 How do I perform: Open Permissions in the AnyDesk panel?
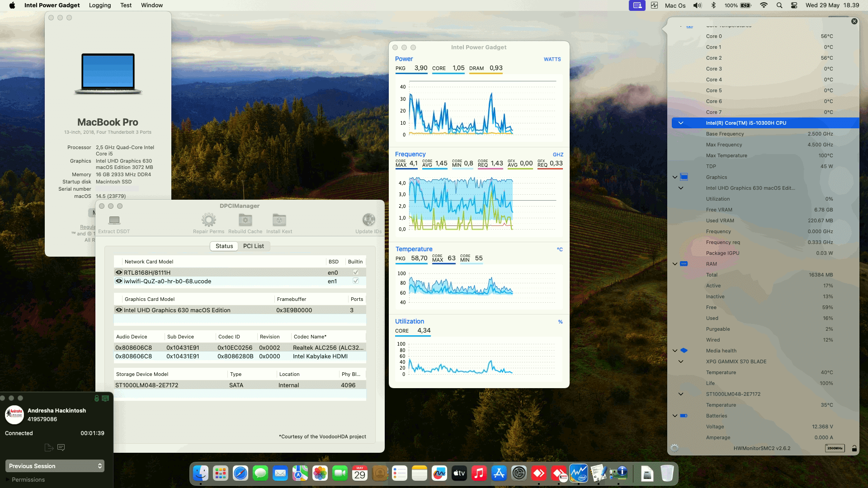28,479
